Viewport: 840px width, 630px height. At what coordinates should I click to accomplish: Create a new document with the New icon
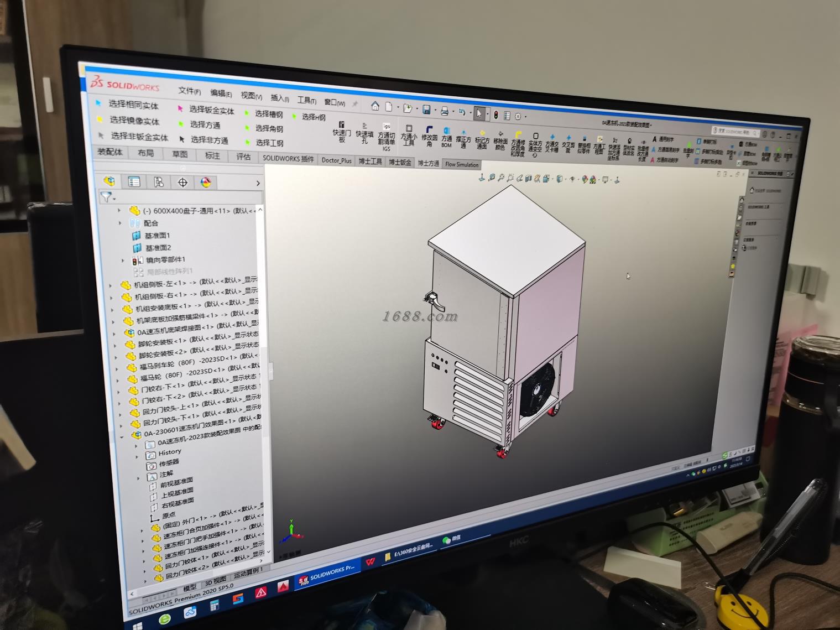[x=389, y=107]
